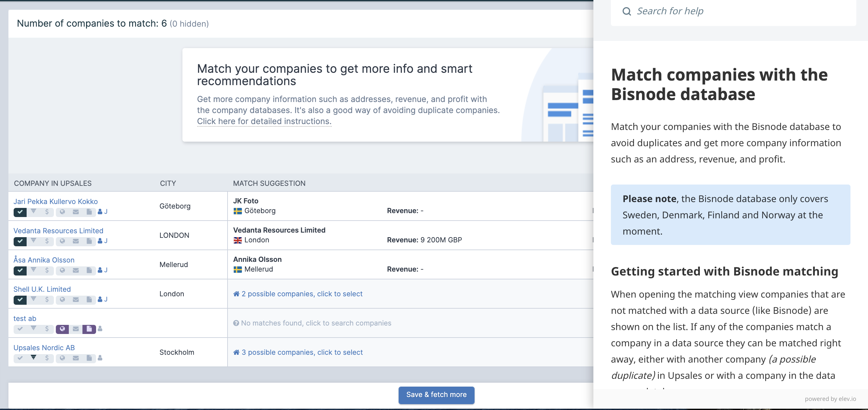Click the user icon for Jari Pekka Kullervo Kokko
The width and height of the screenshot is (868, 410).
pyautogui.click(x=100, y=212)
